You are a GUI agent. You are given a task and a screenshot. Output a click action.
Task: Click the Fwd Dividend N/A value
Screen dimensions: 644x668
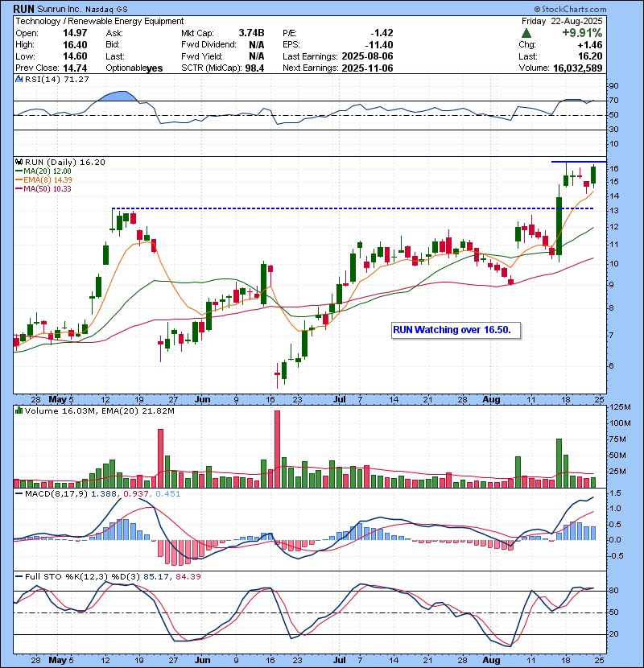[x=257, y=45]
